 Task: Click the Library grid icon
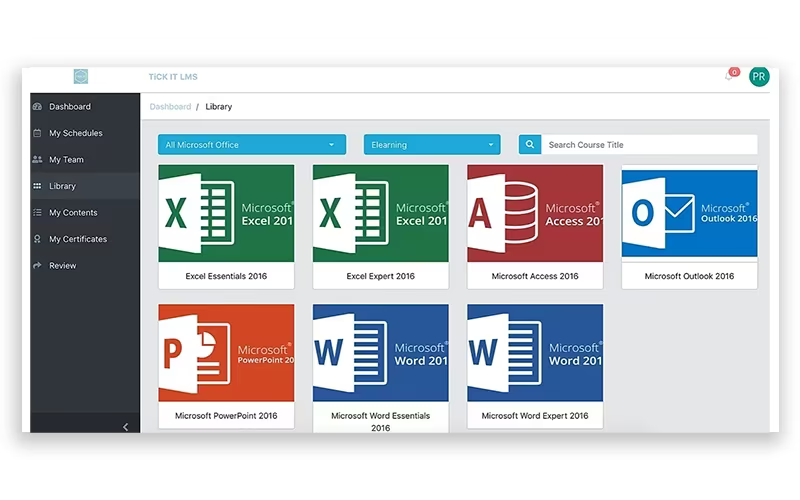tap(37, 186)
